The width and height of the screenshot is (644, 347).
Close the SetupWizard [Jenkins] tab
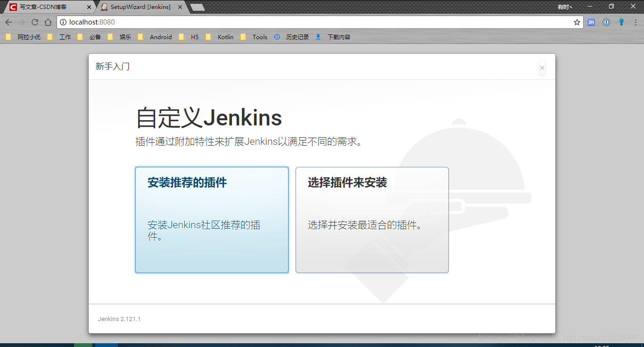pos(180,7)
